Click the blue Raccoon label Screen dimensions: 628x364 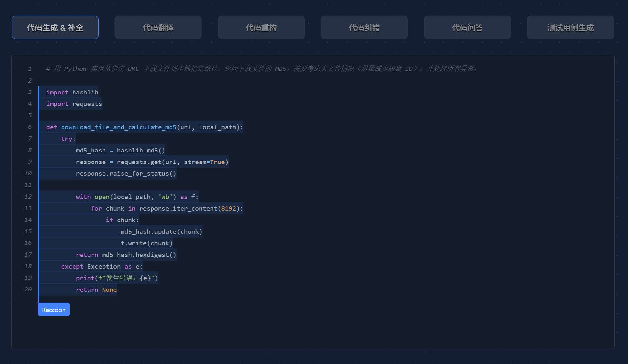tap(54, 310)
